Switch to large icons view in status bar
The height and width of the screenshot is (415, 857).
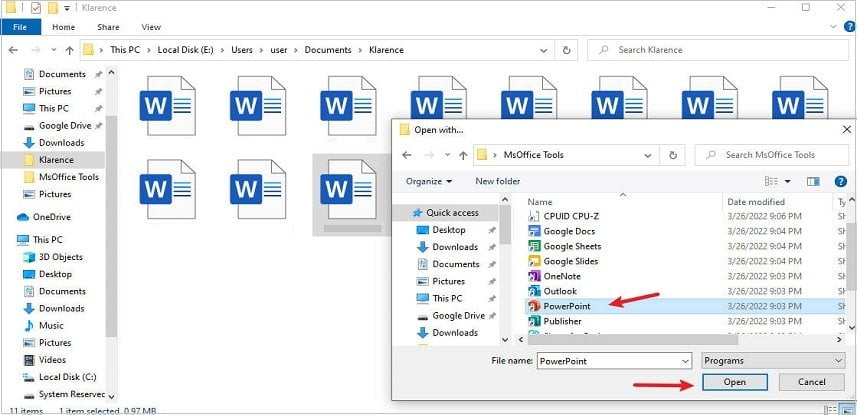(x=847, y=411)
